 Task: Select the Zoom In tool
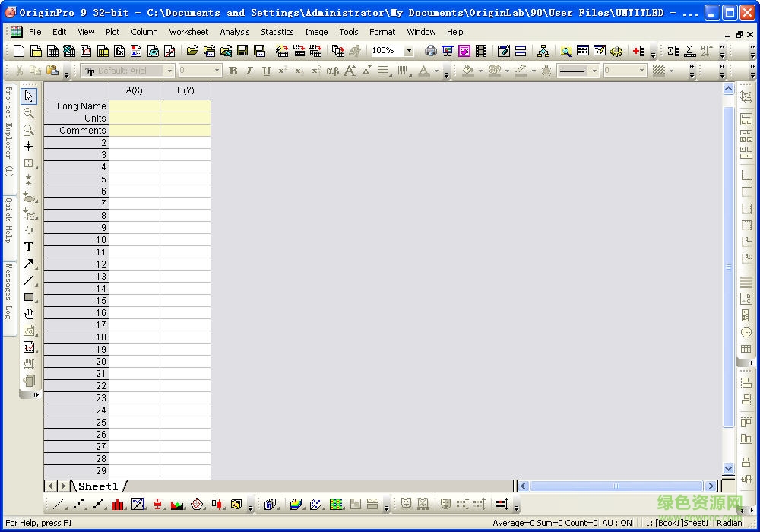[28, 112]
